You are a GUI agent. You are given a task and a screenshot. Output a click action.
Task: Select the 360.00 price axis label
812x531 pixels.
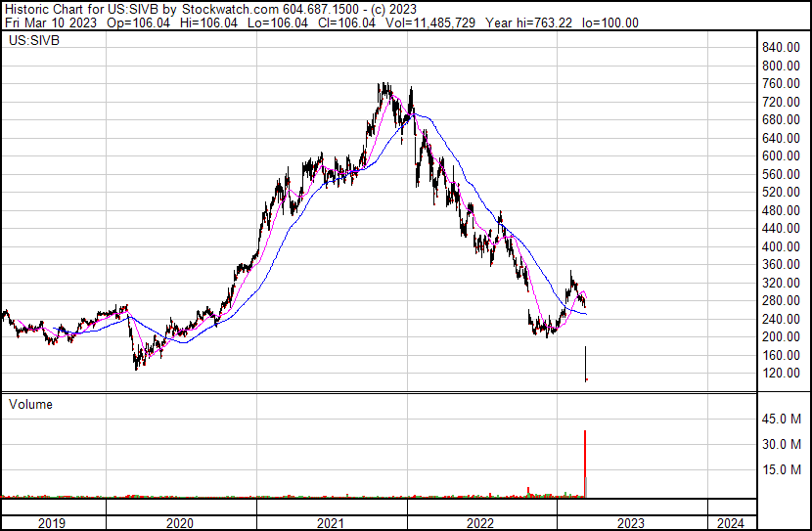point(781,264)
